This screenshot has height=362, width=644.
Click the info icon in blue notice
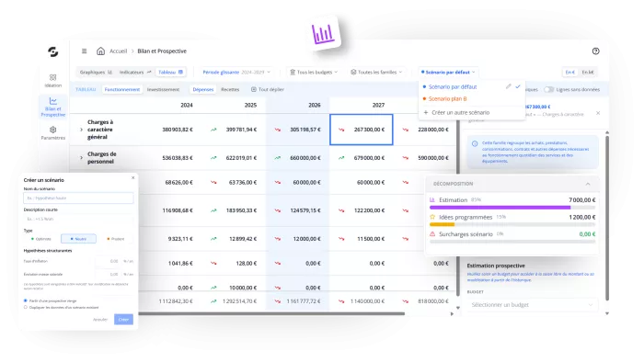click(475, 143)
